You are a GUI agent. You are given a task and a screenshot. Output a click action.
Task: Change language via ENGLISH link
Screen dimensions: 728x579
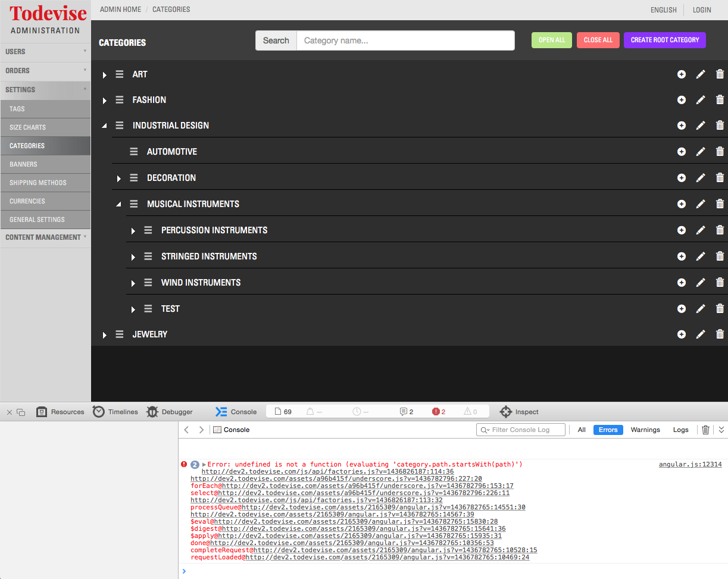pyautogui.click(x=664, y=10)
